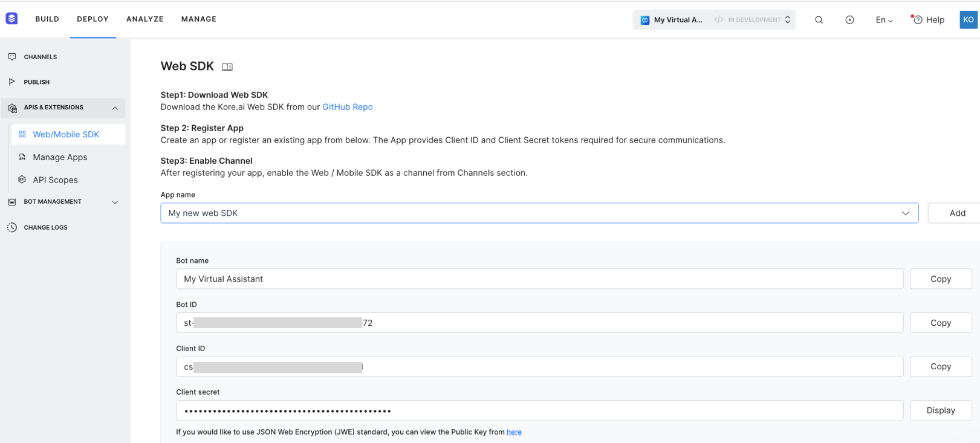Click Display to reveal the client secret
980x443 pixels.
(x=941, y=410)
